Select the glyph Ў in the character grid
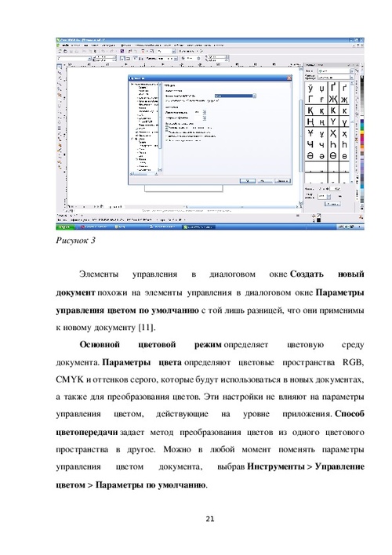 pos(310,88)
